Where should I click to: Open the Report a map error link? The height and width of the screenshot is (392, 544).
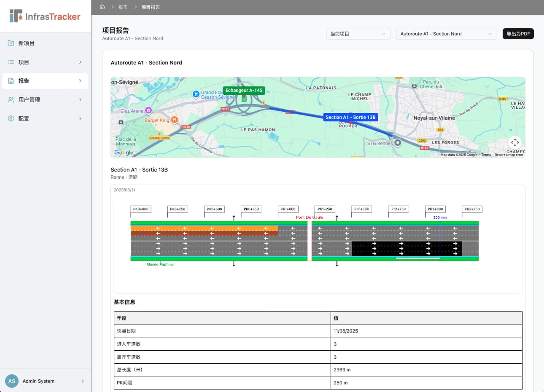point(508,155)
